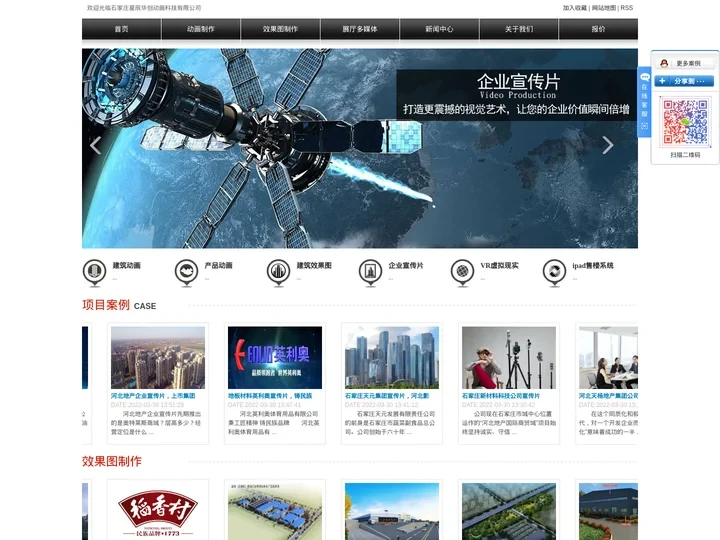Open the 产品动画 text link
720x540 pixels.
coord(218,265)
